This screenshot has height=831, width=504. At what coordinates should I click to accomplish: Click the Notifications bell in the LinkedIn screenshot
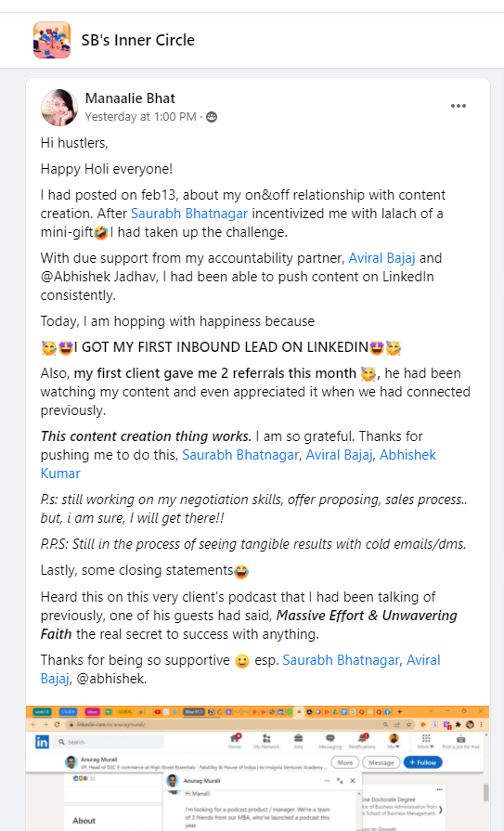(362, 741)
